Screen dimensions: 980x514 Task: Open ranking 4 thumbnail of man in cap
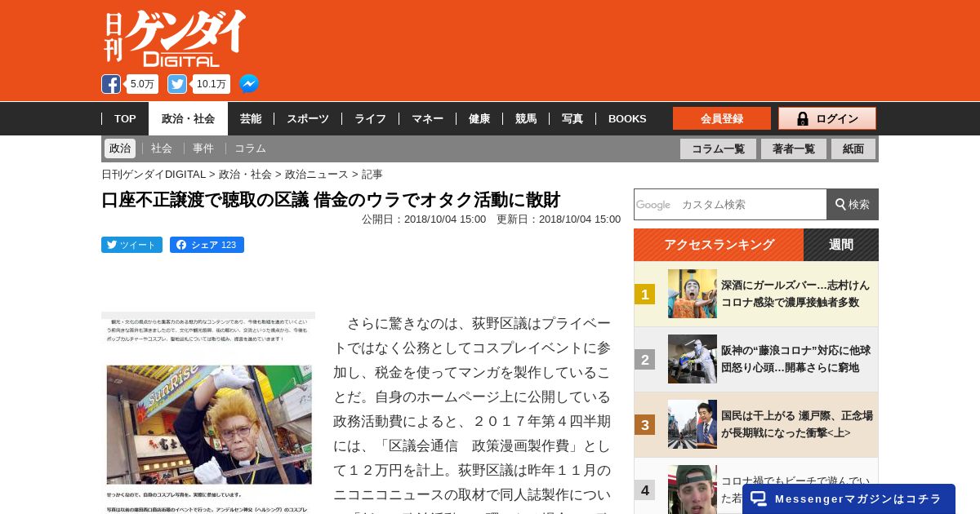coord(693,489)
